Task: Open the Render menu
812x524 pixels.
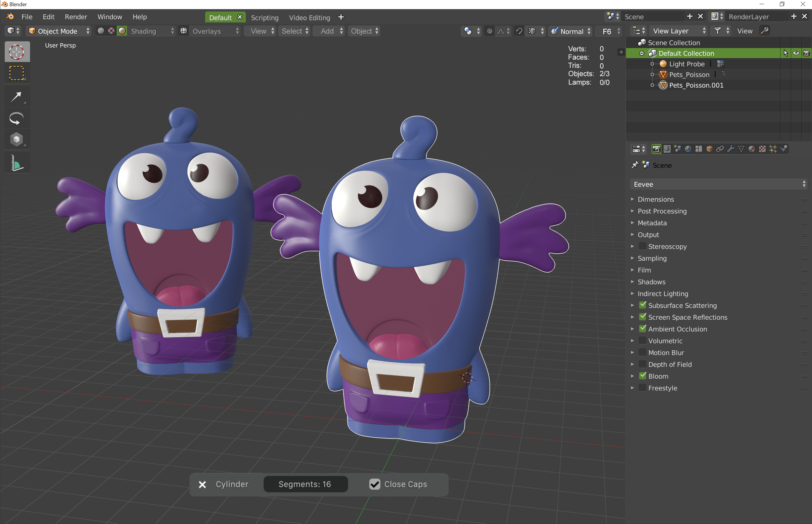Action: 76,17
